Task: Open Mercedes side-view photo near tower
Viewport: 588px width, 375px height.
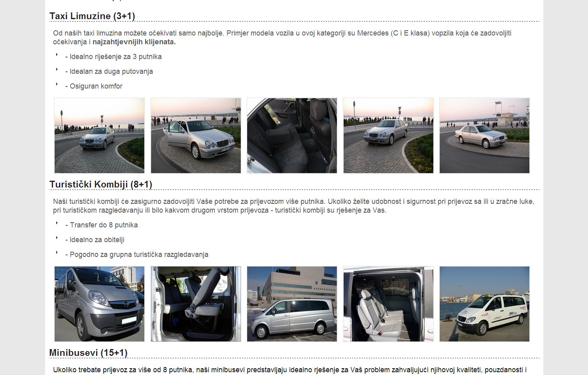Action: coord(484,136)
